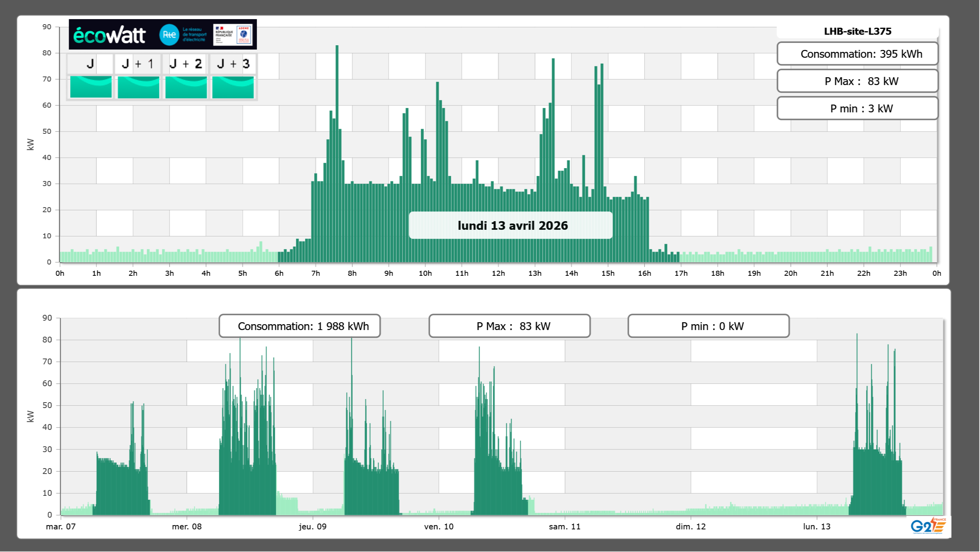Click the P min : 3 kW box
The height and width of the screenshot is (552, 980).
857,108
